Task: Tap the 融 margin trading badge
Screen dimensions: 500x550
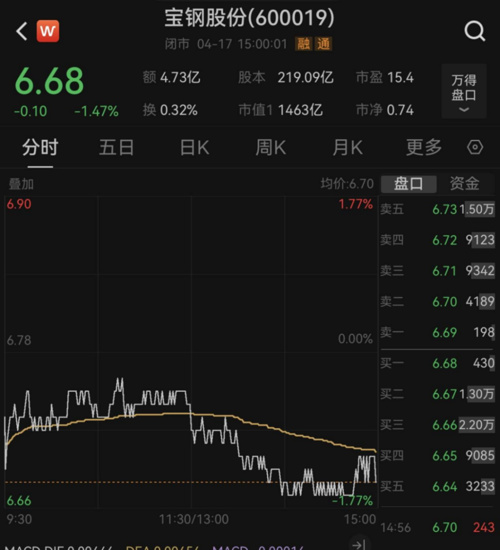Action: 304,44
